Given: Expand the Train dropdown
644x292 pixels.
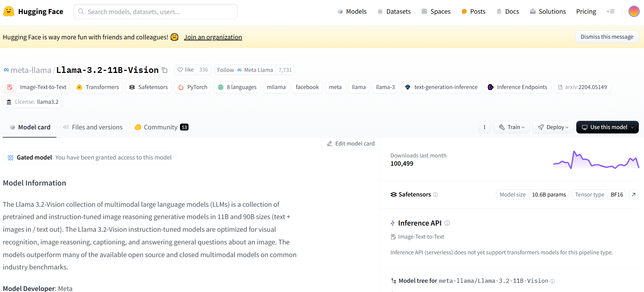Looking at the screenshot, I should pyautogui.click(x=512, y=127).
